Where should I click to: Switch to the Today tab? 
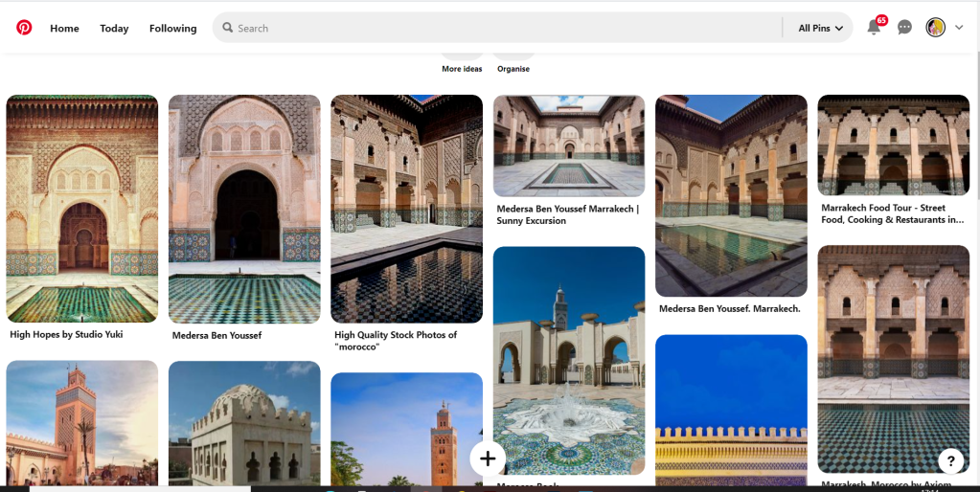point(114,28)
